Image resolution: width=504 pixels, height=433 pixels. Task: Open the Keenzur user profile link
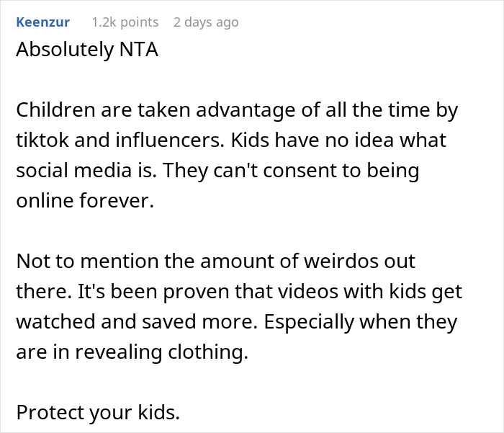click(42, 22)
